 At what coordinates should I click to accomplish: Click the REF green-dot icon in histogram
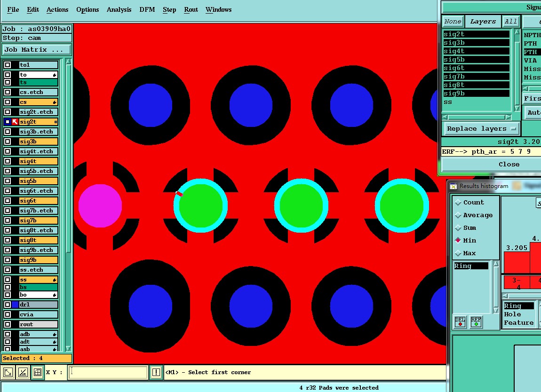click(x=476, y=321)
